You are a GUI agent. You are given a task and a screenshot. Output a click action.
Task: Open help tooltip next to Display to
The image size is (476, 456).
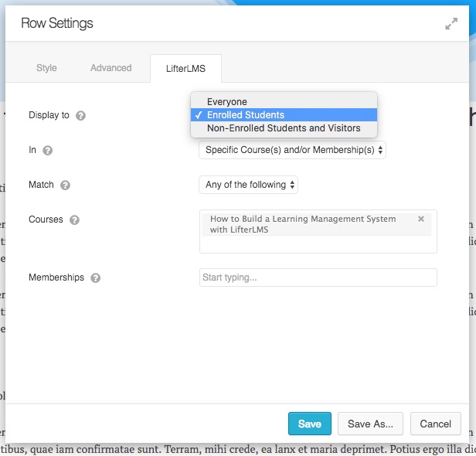[80, 116]
